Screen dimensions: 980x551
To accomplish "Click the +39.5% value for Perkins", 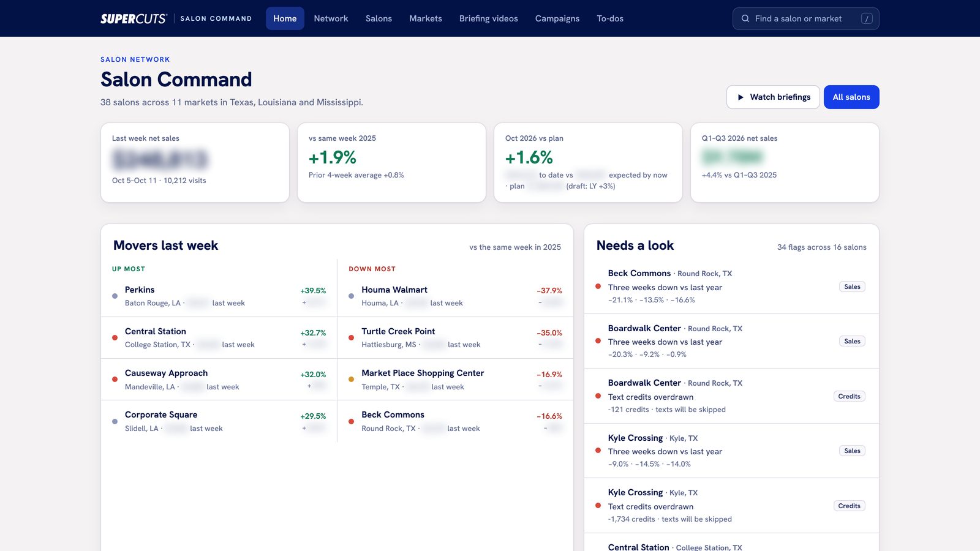I will [313, 291].
